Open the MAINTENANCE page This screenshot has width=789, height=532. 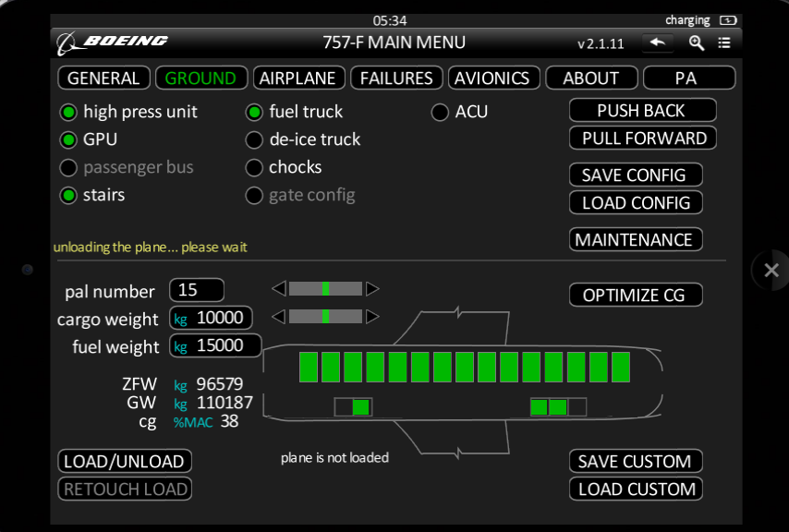[x=636, y=239]
